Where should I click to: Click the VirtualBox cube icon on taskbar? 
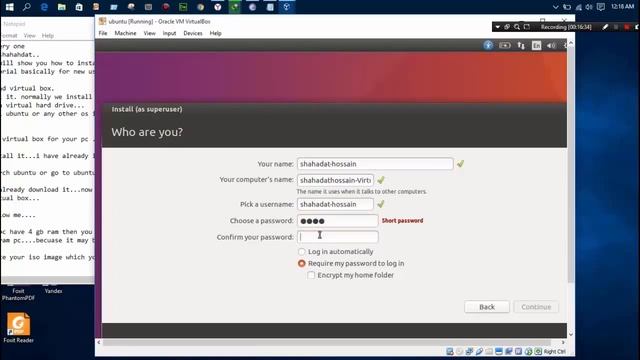pos(287,7)
